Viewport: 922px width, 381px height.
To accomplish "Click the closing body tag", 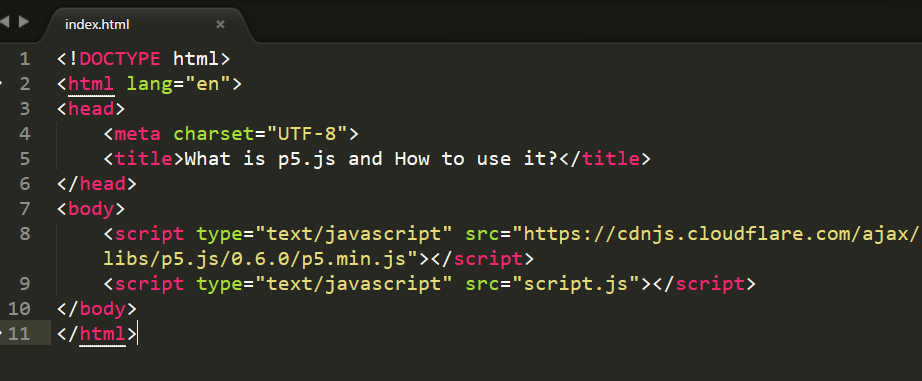I will pyautogui.click(x=97, y=309).
